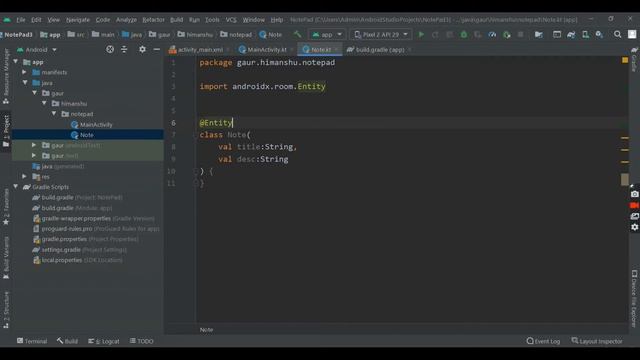640x360 pixels.
Task: Collapse the java folder
Action: pyautogui.click(x=25, y=82)
